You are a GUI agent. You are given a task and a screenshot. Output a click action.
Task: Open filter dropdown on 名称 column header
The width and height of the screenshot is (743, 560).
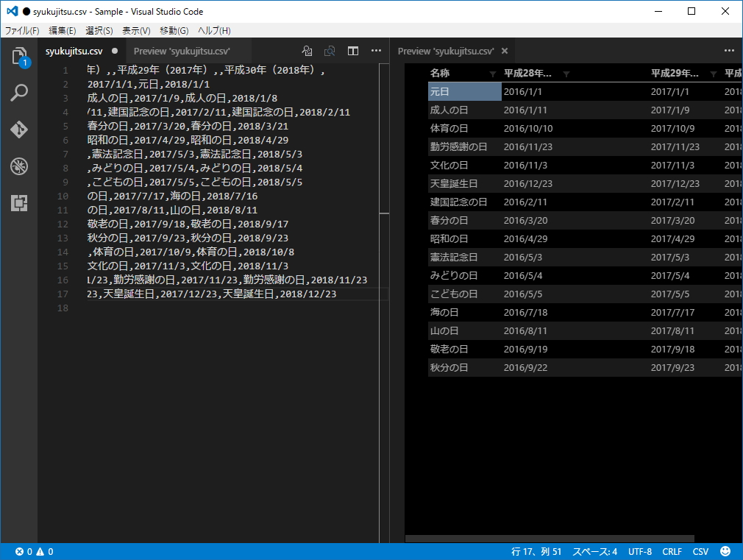[x=493, y=74]
